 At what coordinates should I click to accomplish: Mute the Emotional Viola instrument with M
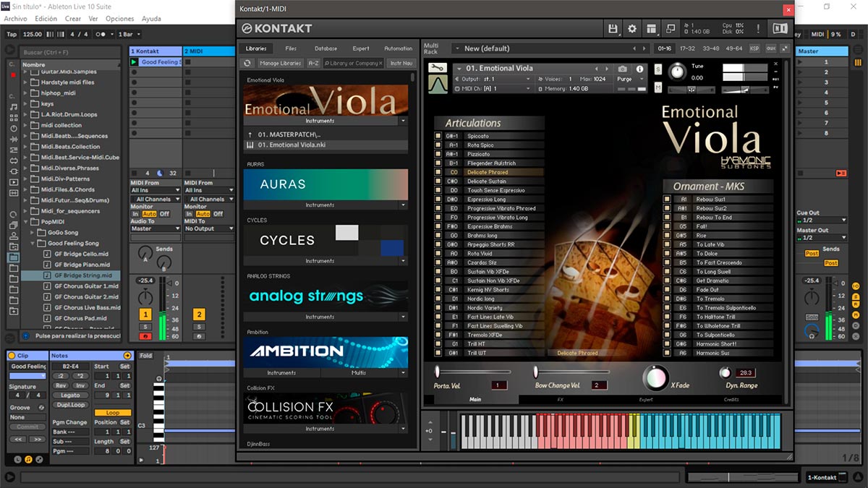(658, 87)
